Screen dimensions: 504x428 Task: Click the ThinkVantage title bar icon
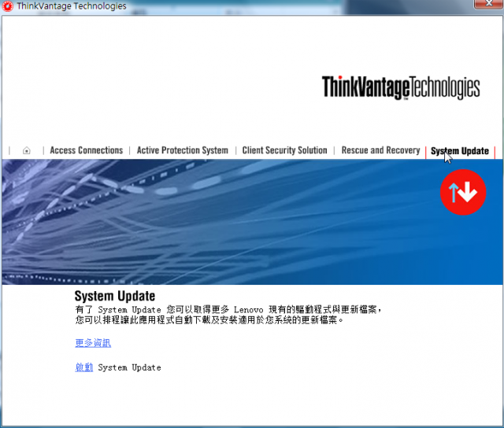[x=7, y=6]
